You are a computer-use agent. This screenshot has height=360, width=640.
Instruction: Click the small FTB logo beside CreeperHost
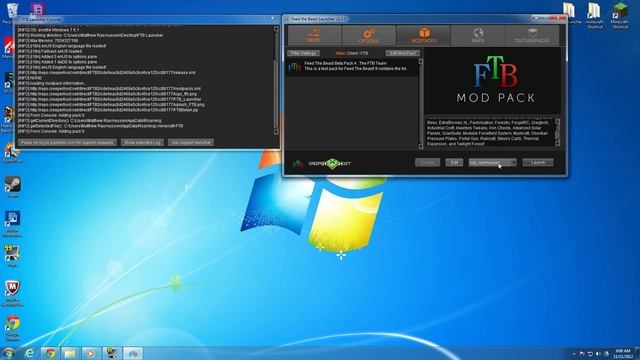click(x=298, y=164)
